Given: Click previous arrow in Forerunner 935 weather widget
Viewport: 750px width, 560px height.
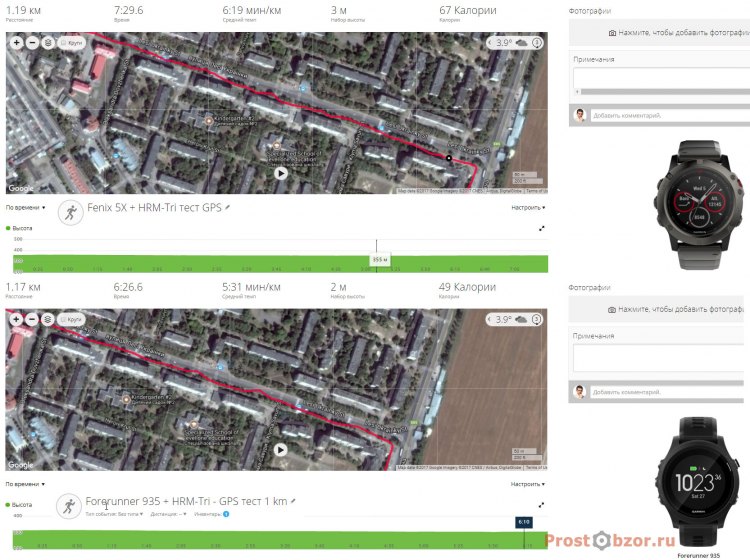Looking at the screenshot, I should tap(490, 319).
